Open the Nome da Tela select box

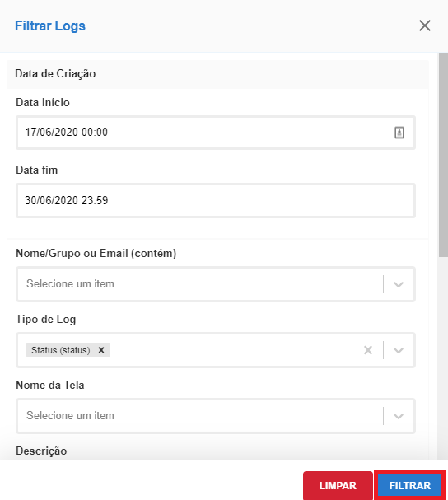(216, 416)
